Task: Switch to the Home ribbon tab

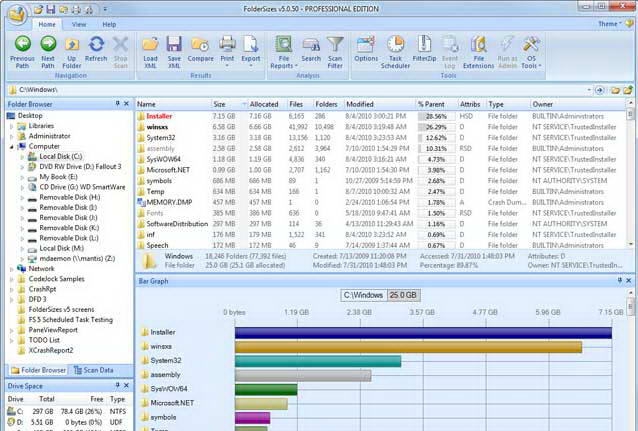Action: coord(47,24)
